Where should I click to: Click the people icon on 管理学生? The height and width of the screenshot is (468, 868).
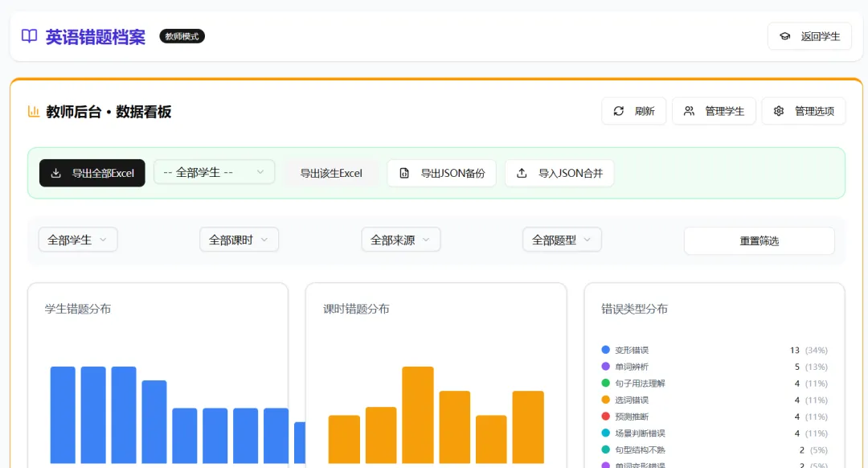688,111
